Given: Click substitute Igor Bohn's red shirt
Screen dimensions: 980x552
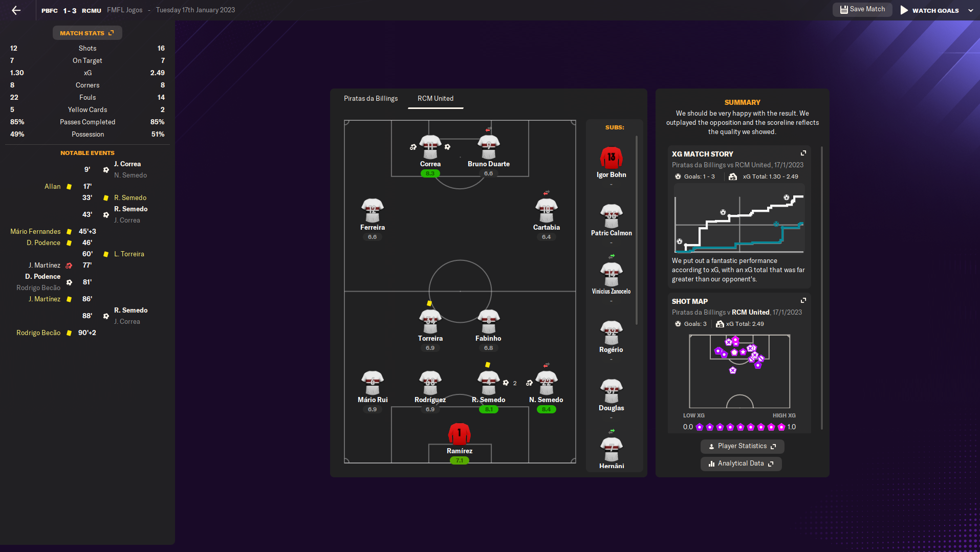Looking at the screenshot, I should [611, 158].
